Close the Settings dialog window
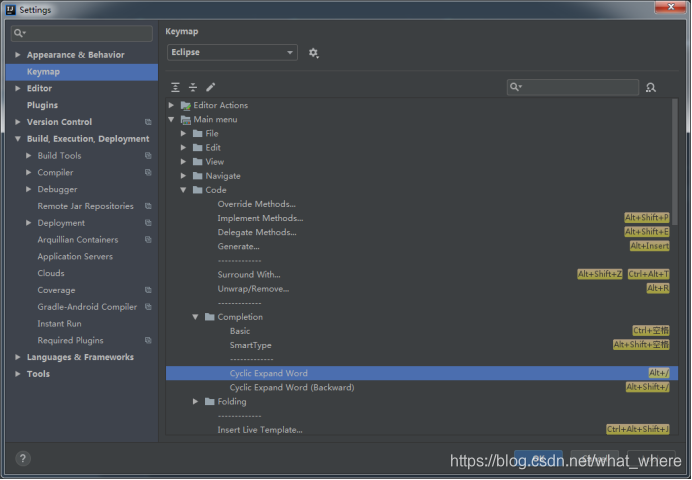692x480 pixels. coord(670,7)
